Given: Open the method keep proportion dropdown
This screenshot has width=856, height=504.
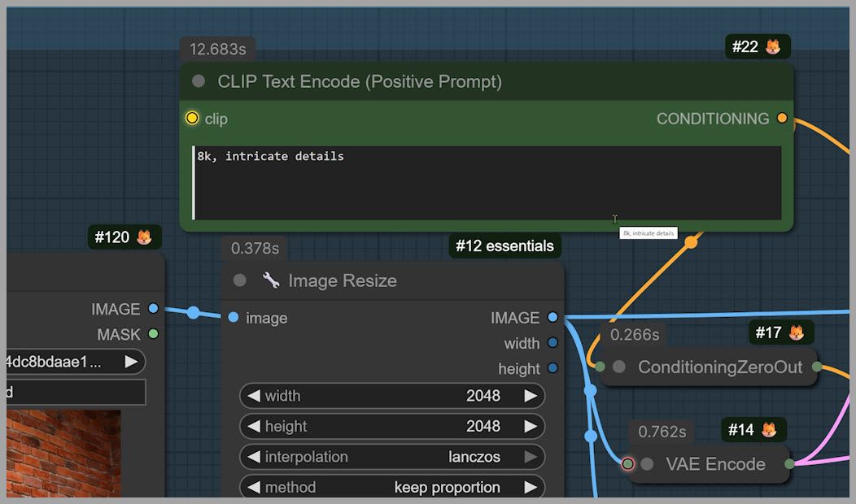Looking at the screenshot, I should (x=391, y=487).
